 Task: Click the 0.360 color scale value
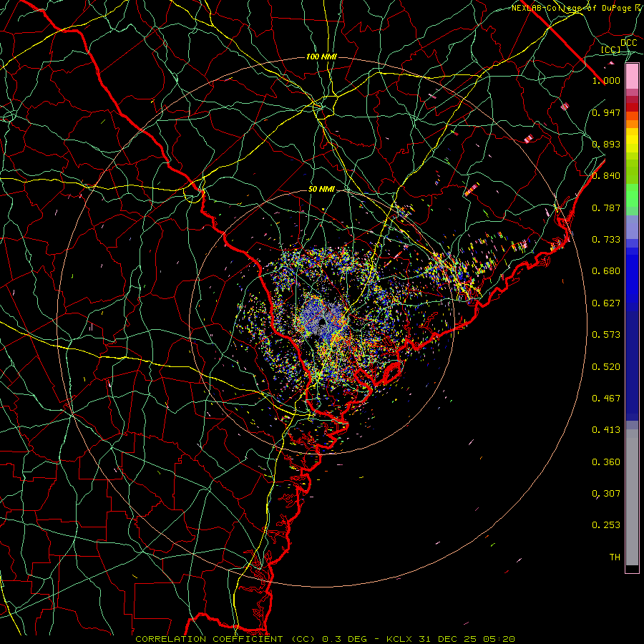606,462
